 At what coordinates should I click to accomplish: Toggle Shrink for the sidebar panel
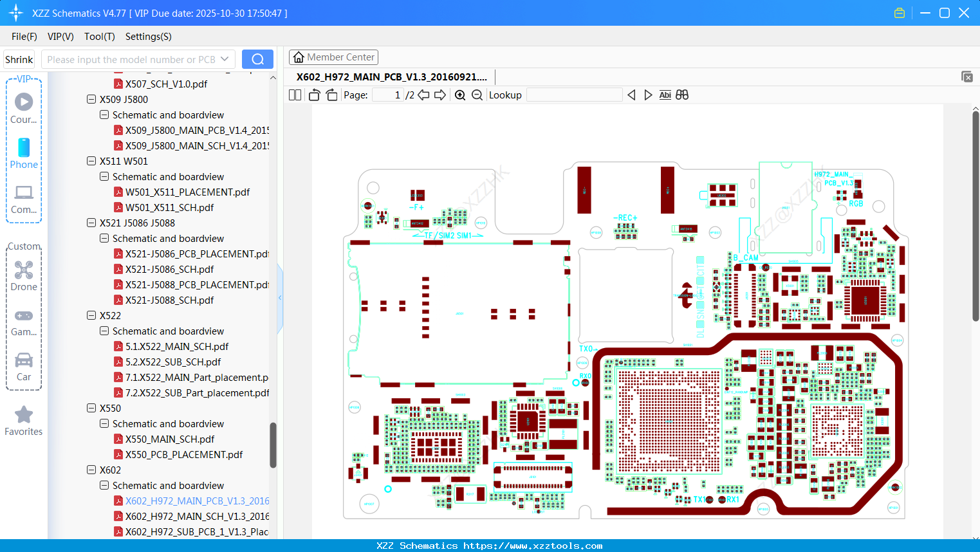click(x=19, y=59)
